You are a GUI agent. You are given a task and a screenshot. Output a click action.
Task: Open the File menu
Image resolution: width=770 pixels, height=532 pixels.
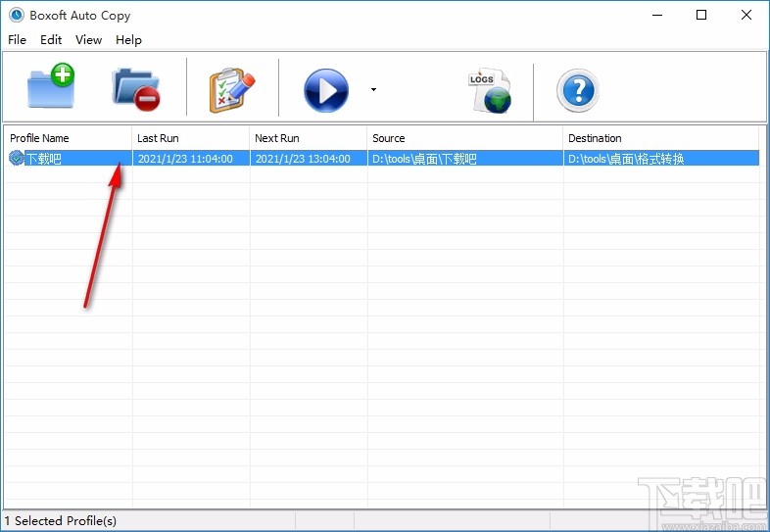click(x=18, y=40)
